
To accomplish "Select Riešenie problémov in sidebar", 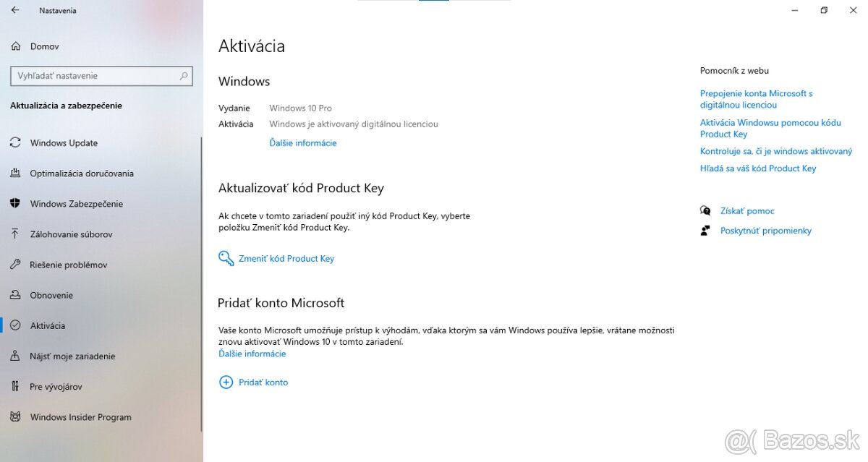I will (68, 265).
